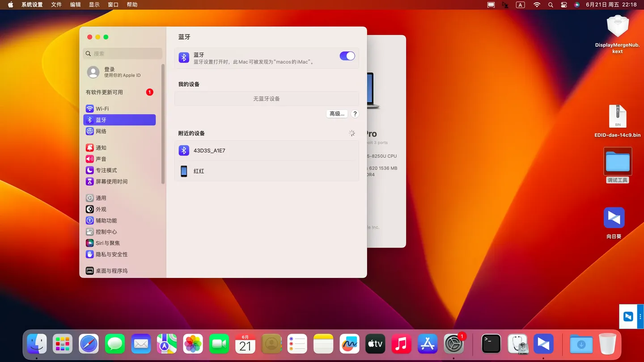644x362 pixels.
Task: Click in the 搜索 search field
Action: tap(122, 53)
